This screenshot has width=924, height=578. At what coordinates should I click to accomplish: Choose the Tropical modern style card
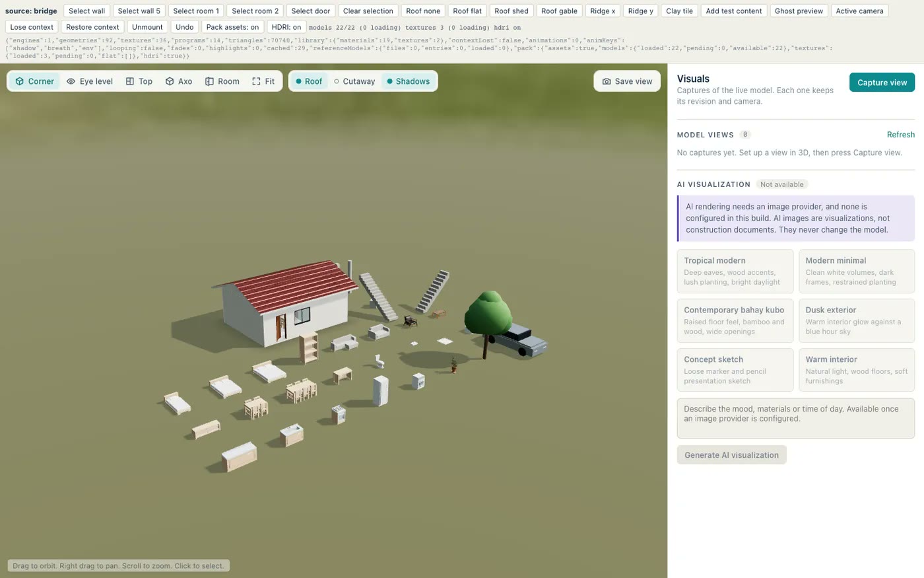coord(735,271)
